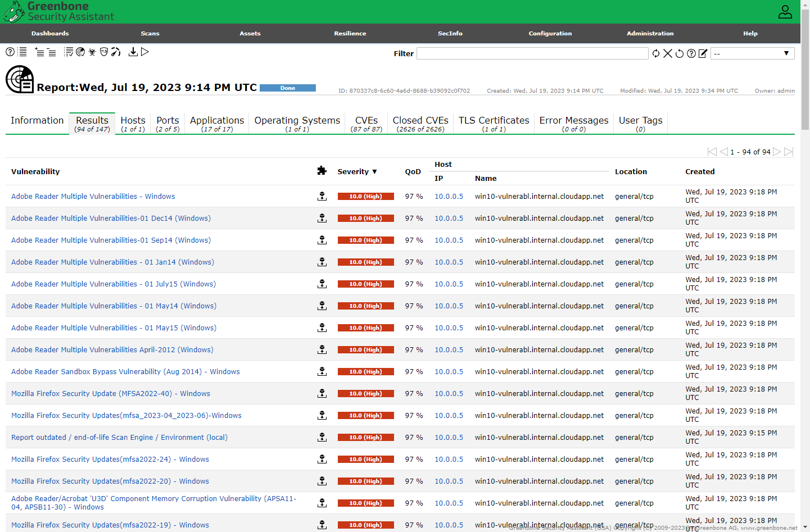Screen dimensions: 810x532
Task: Switch to the Operating Systems tab
Action: [x=297, y=124]
